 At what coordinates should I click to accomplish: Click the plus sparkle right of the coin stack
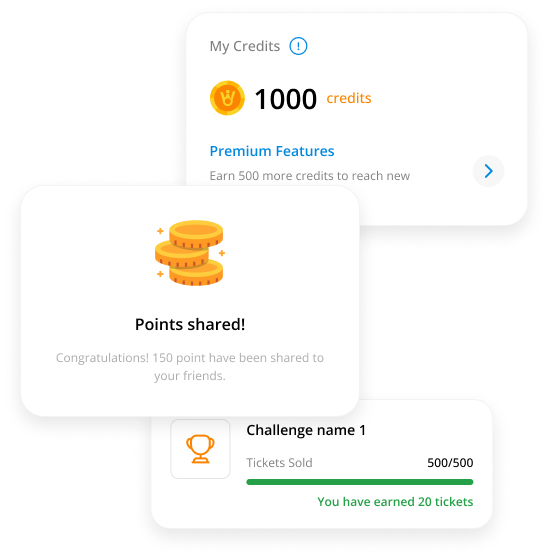222,253
